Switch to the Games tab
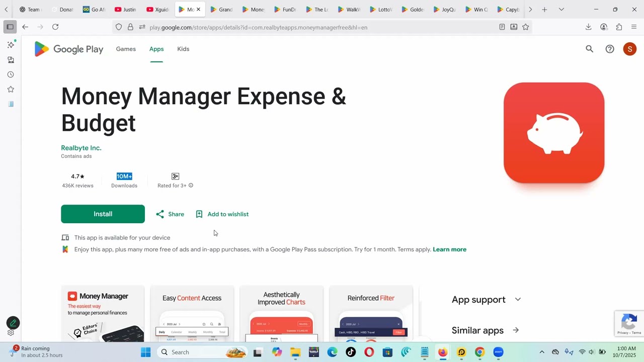This screenshot has width=644, height=362. [x=126, y=49]
